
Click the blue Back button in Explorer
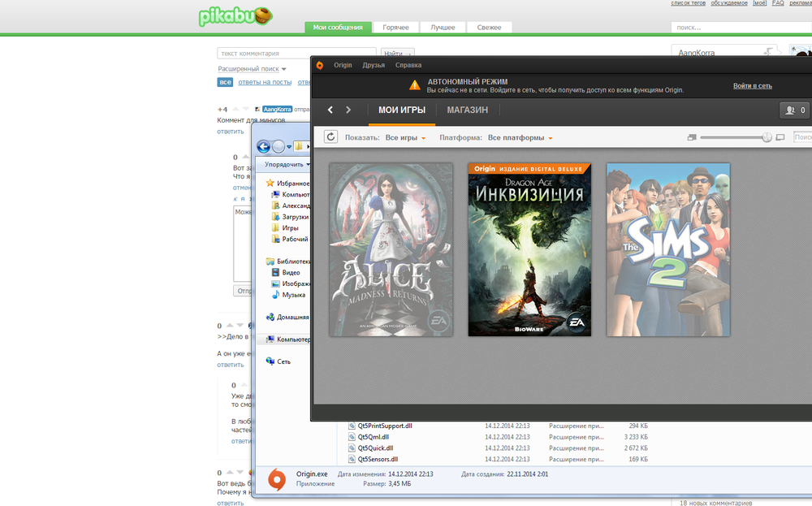263,146
